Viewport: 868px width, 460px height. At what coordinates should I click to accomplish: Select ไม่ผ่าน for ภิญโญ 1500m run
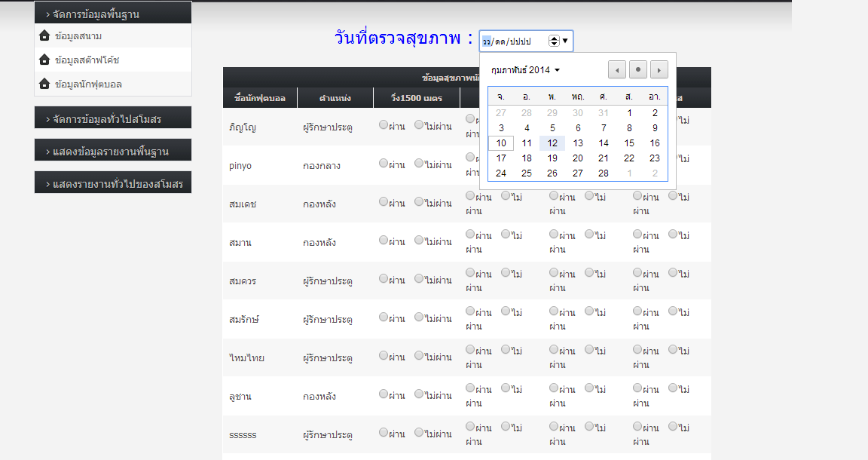[x=419, y=124]
